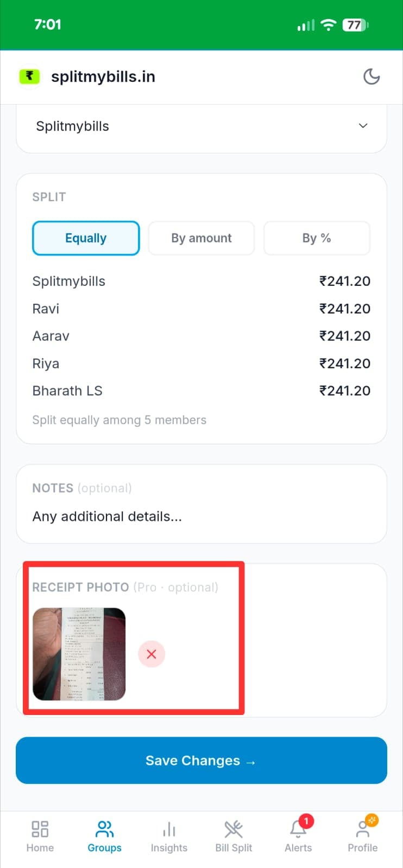Viewport: 403px width, 868px height.
Task: Switch split mode to By amount
Action: pos(201,238)
